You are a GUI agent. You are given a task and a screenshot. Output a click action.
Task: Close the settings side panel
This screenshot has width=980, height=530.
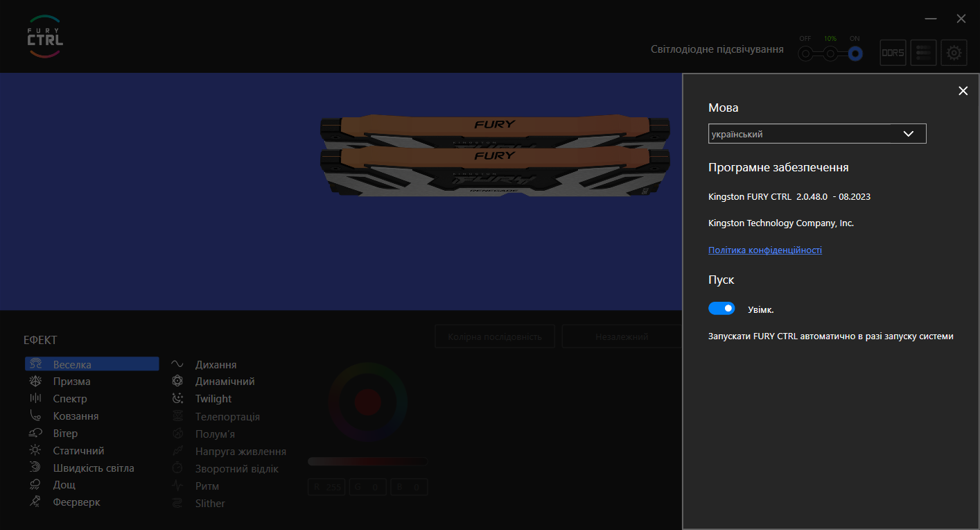963,91
